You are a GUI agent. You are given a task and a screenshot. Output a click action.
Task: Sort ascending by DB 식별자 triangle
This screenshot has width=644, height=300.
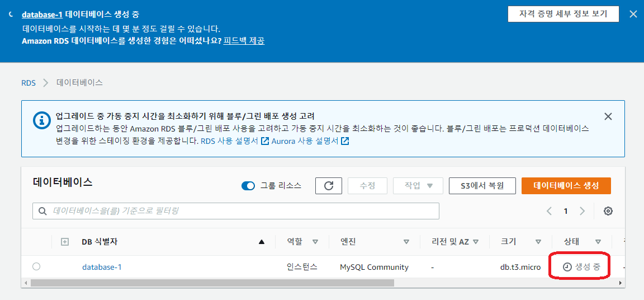pyautogui.click(x=261, y=242)
